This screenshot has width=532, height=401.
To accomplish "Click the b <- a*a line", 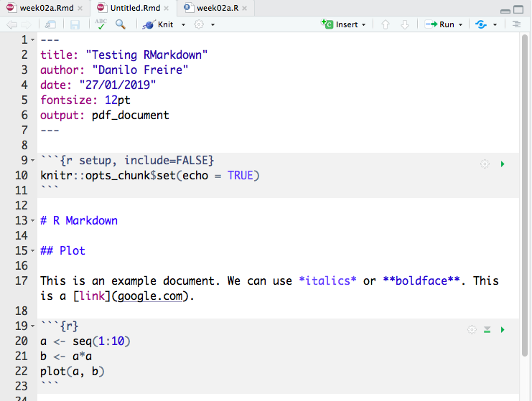I will pyautogui.click(x=66, y=356).
